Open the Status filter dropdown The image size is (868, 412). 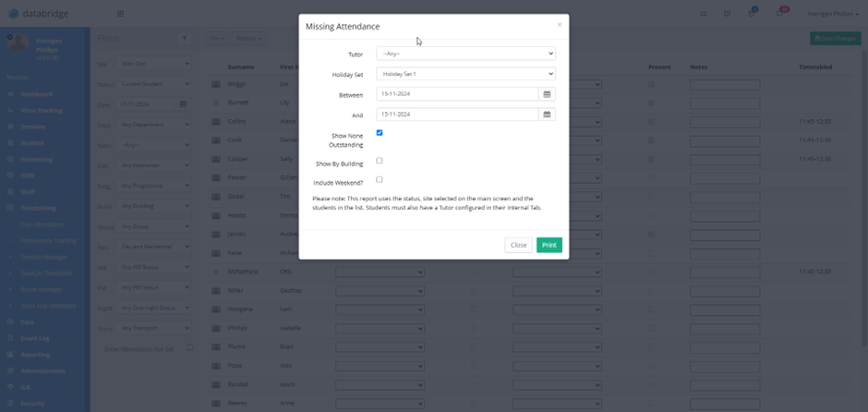[153, 84]
